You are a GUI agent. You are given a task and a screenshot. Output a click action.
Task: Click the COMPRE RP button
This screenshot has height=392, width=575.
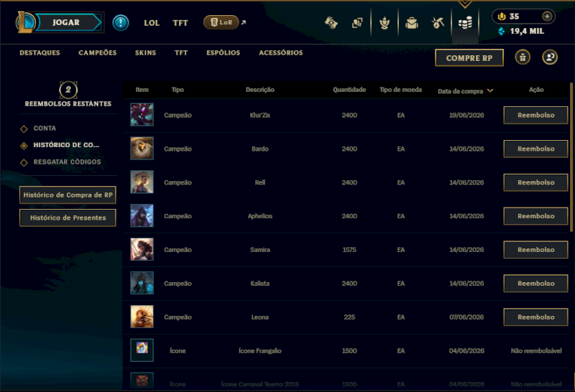469,58
